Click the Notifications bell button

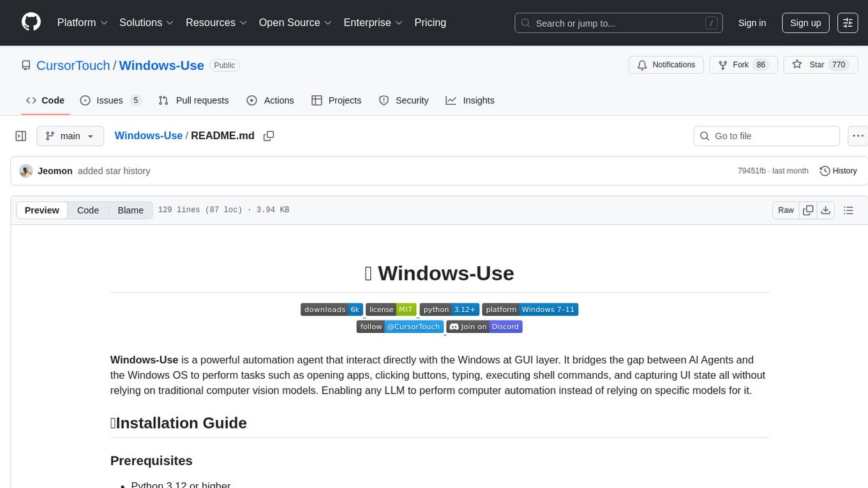click(x=666, y=65)
